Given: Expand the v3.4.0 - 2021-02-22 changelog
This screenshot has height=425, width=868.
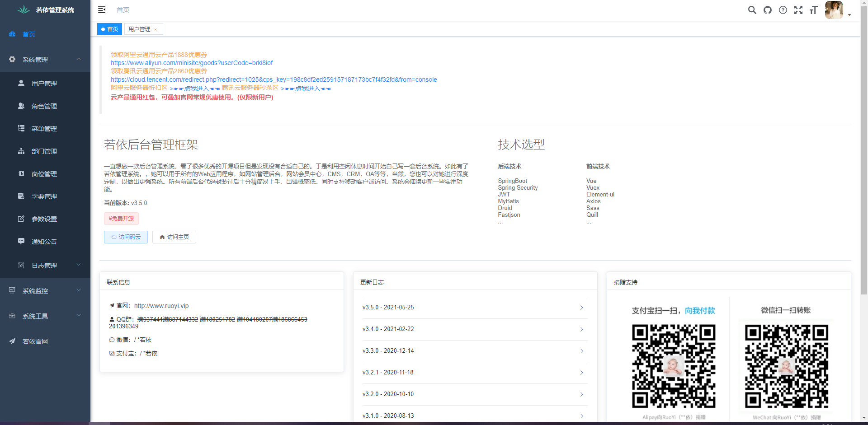Looking at the screenshot, I should (475, 329).
